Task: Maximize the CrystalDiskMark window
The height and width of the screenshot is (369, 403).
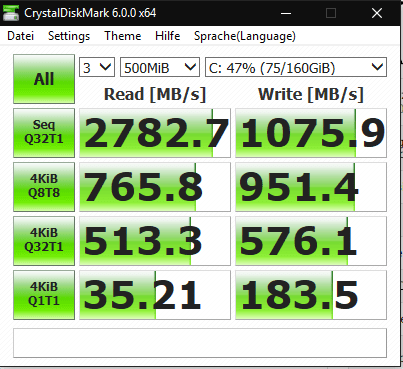Action: tap(331, 13)
